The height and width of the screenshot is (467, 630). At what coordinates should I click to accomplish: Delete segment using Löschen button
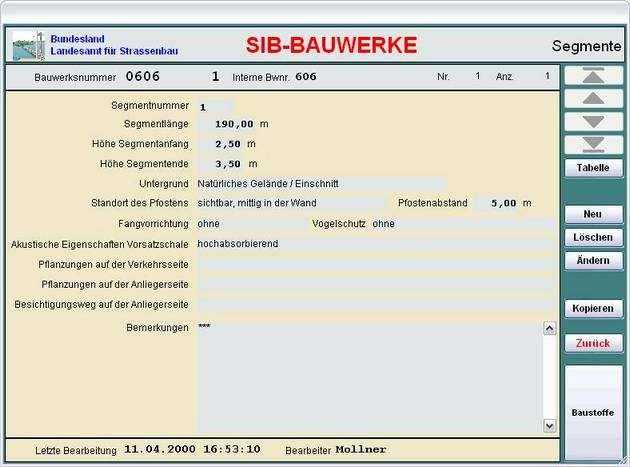593,238
